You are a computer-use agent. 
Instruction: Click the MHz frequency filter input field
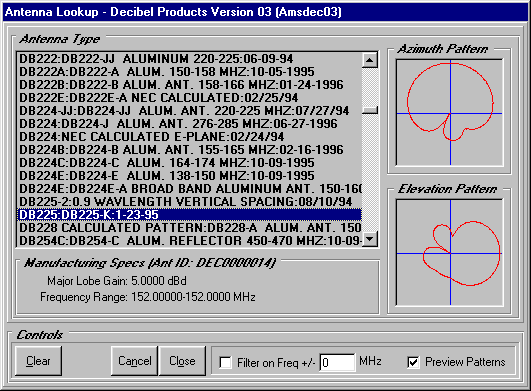click(x=337, y=363)
